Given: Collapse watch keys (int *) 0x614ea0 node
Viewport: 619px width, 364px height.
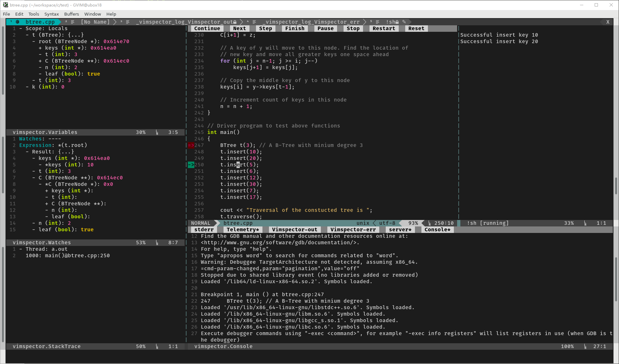Looking at the screenshot, I should tap(34, 158).
